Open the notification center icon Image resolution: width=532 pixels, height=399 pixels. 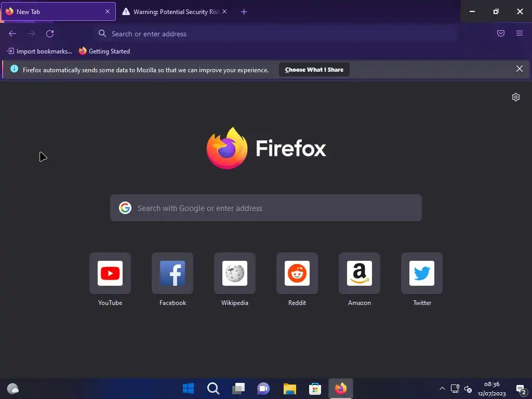521,389
